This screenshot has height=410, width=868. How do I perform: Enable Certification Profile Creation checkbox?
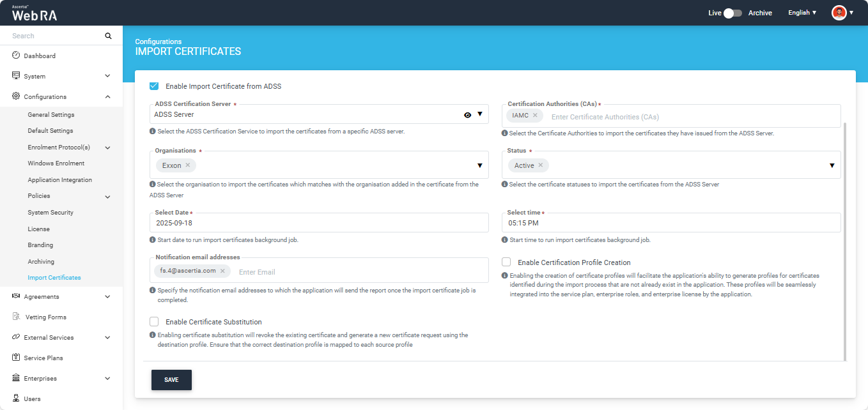506,262
